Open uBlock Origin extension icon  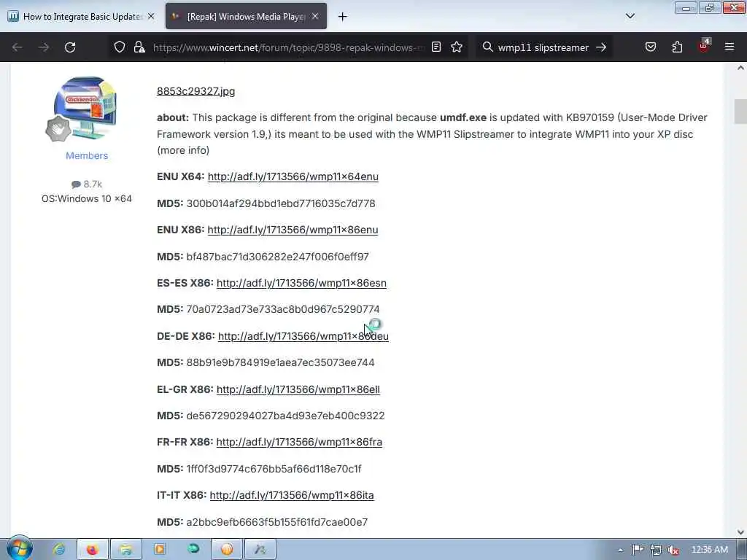click(x=704, y=46)
